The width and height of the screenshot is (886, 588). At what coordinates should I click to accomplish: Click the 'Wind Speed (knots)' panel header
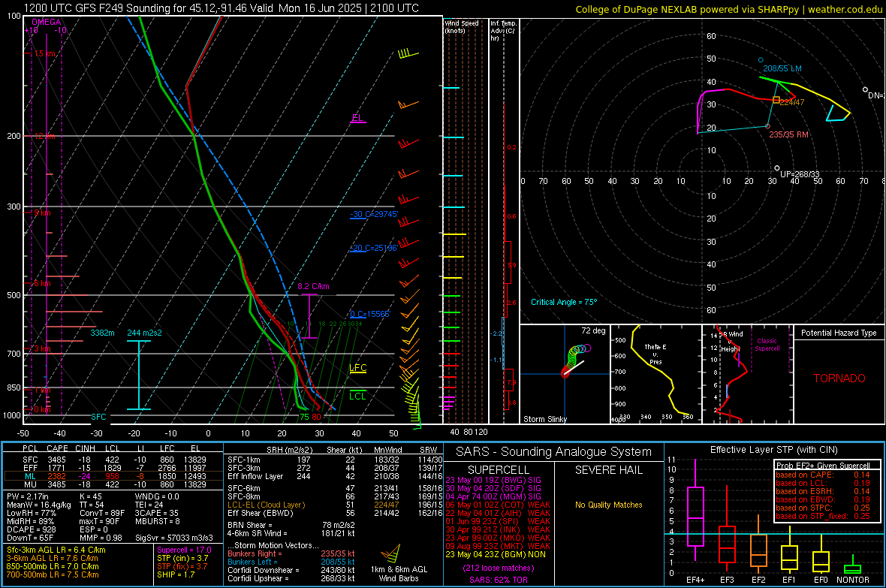point(461,26)
